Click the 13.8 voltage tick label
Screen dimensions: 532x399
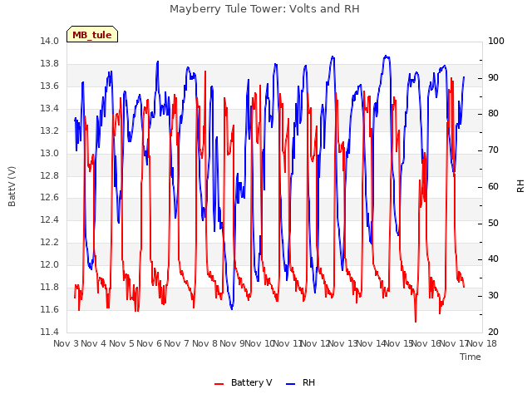pyautogui.click(x=50, y=63)
